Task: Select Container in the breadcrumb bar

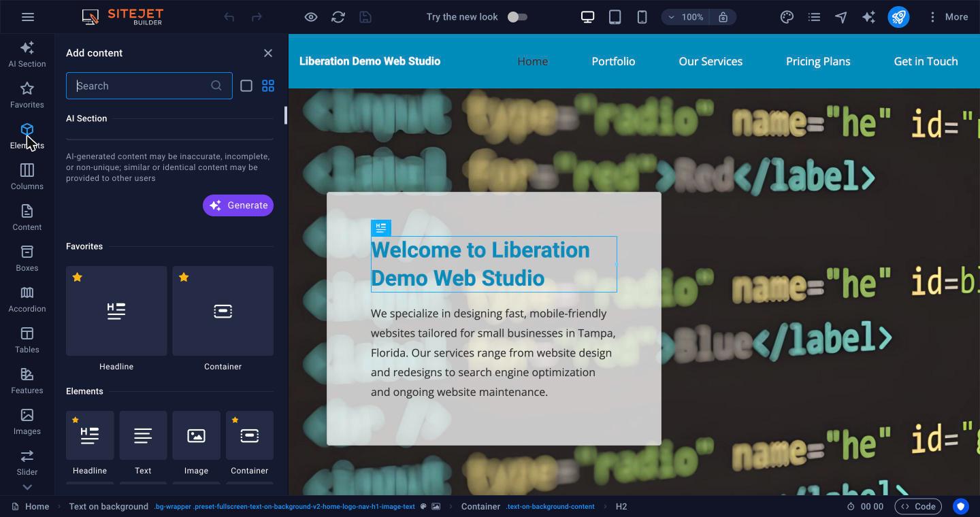Action: click(480, 507)
